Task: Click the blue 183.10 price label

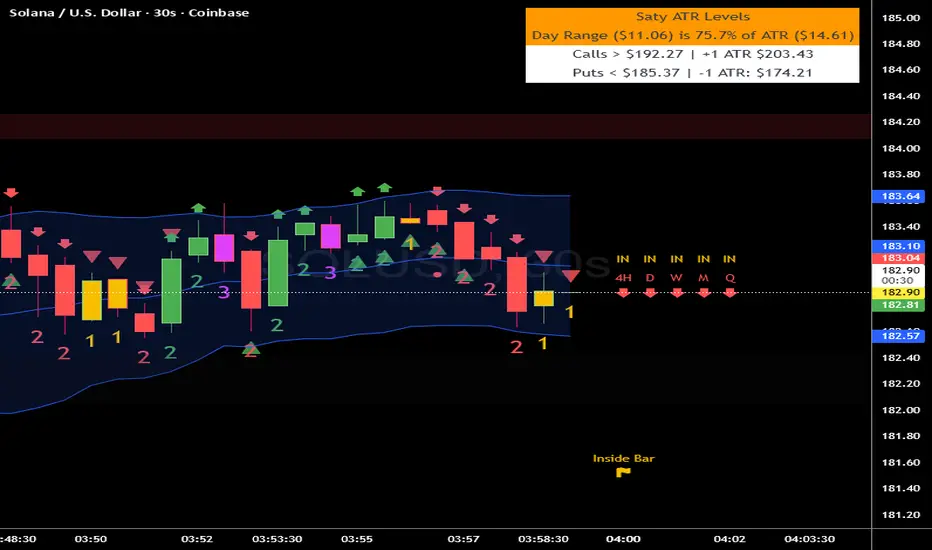Action: (x=898, y=246)
